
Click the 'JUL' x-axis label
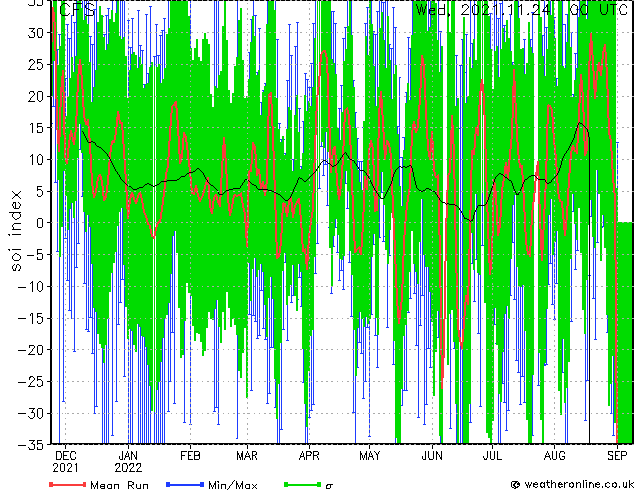(492, 456)
